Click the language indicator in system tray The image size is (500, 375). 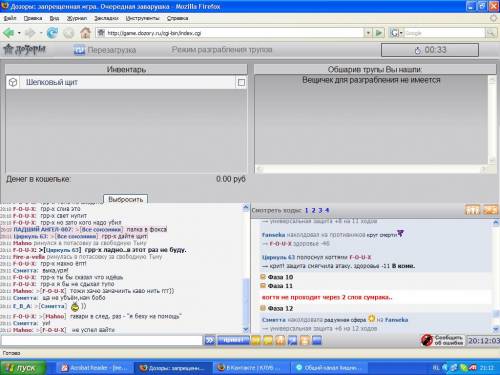436,368
